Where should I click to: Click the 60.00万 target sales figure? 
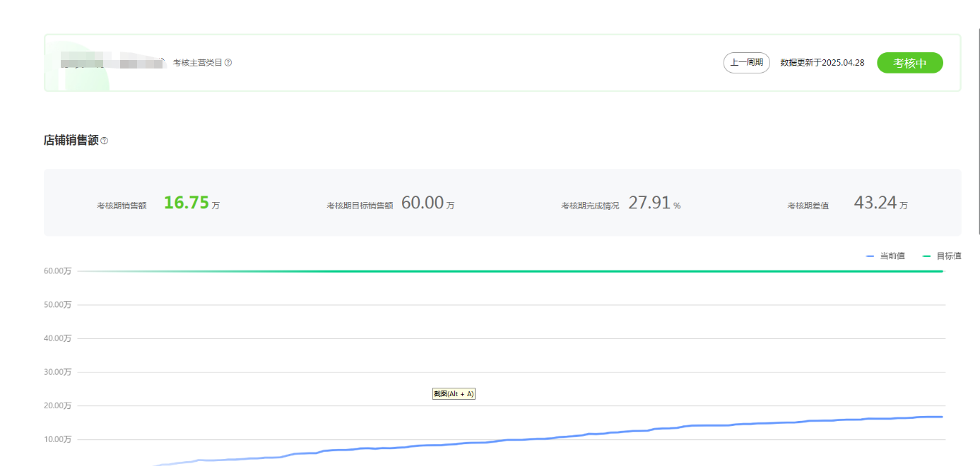point(423,203)
